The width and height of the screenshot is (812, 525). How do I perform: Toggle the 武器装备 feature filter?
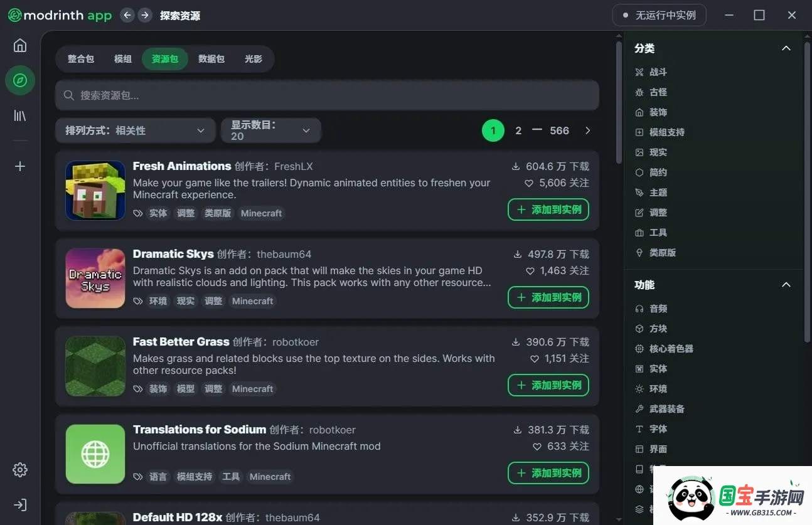pos(660,409)
